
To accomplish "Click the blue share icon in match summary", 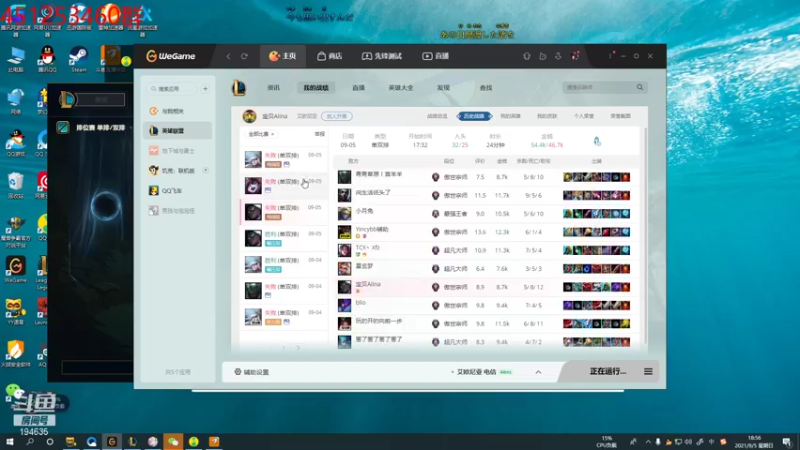I will [x=597, y=141].
